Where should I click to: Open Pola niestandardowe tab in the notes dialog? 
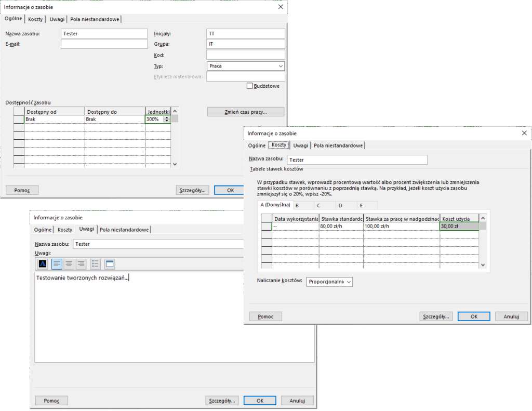[x=125, y=230]
